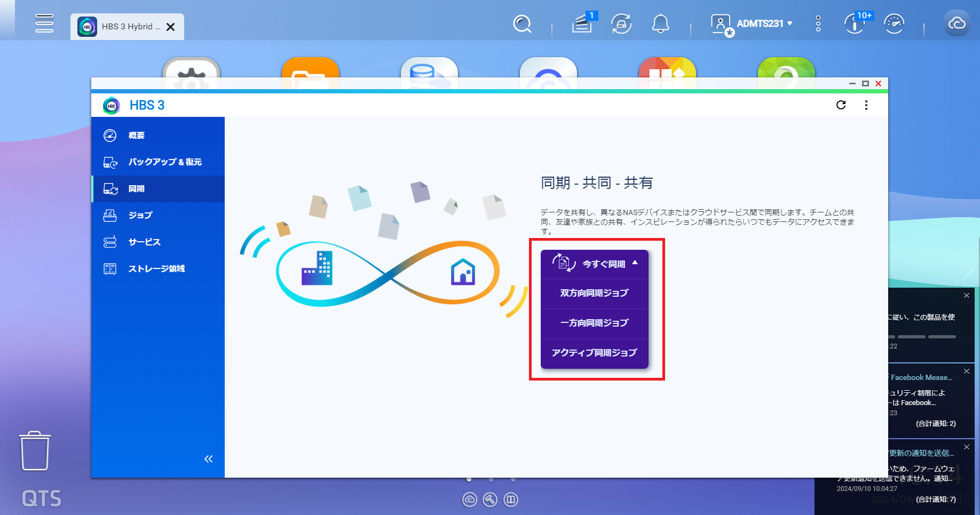
Task: Dismiss the top notification card
Action: (967, 296)
